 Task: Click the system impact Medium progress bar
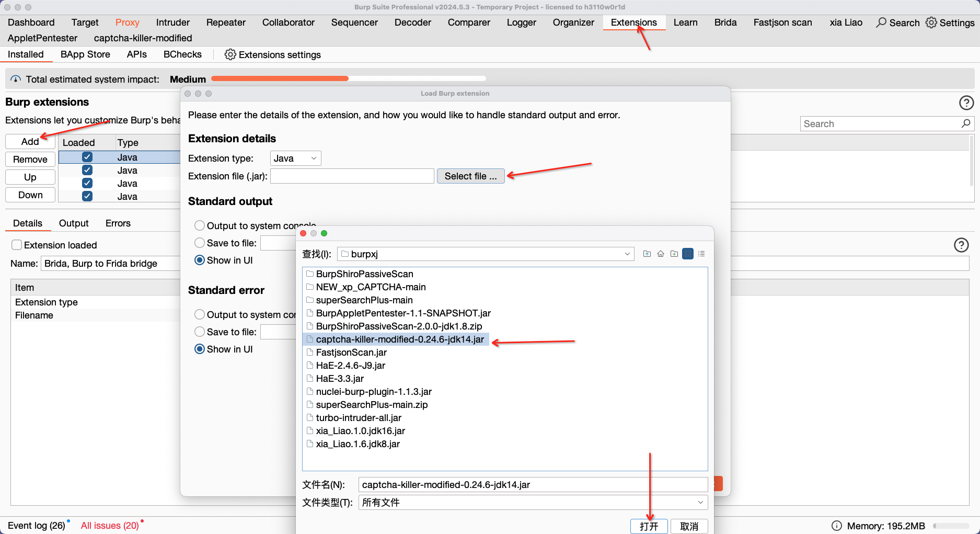(x=349, y=78)
